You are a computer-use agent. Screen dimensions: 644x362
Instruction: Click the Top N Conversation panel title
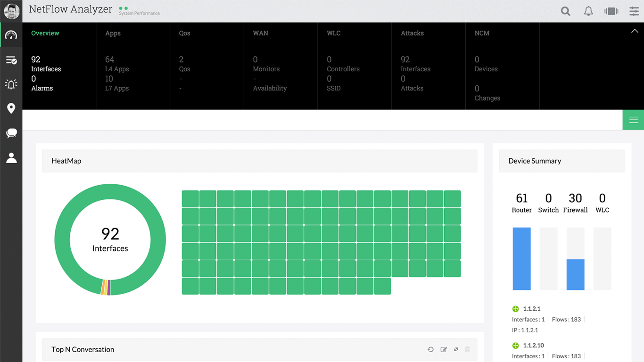pyautogui.click(x=83, y=349)
